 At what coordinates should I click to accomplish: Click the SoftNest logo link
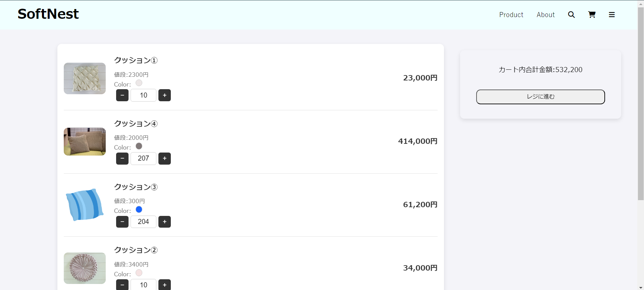[48, 14]
